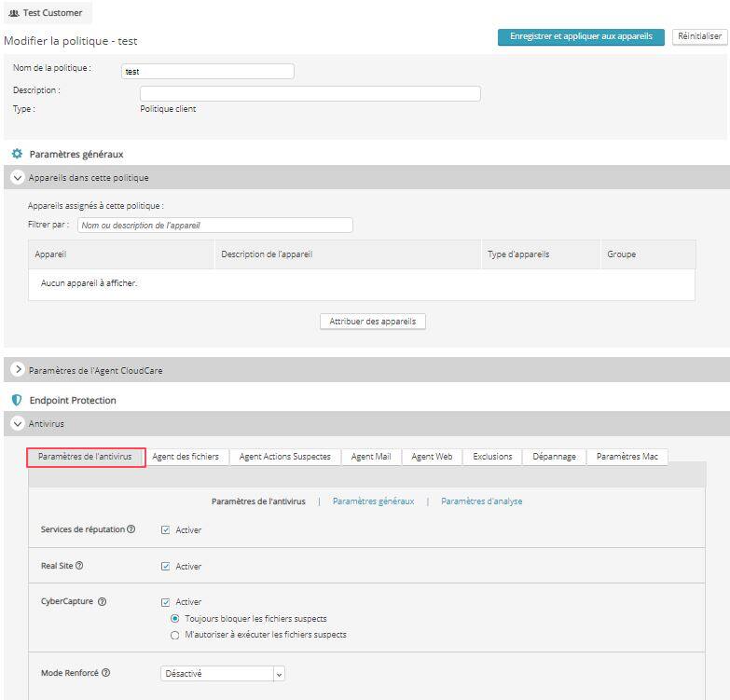Click help icon next to Real Site
Screen dimensions: 730x700
coord(80,566)
